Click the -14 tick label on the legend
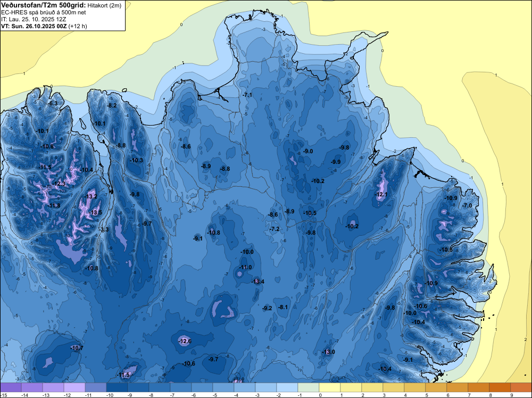532x398 pixels. click(24, 395)
